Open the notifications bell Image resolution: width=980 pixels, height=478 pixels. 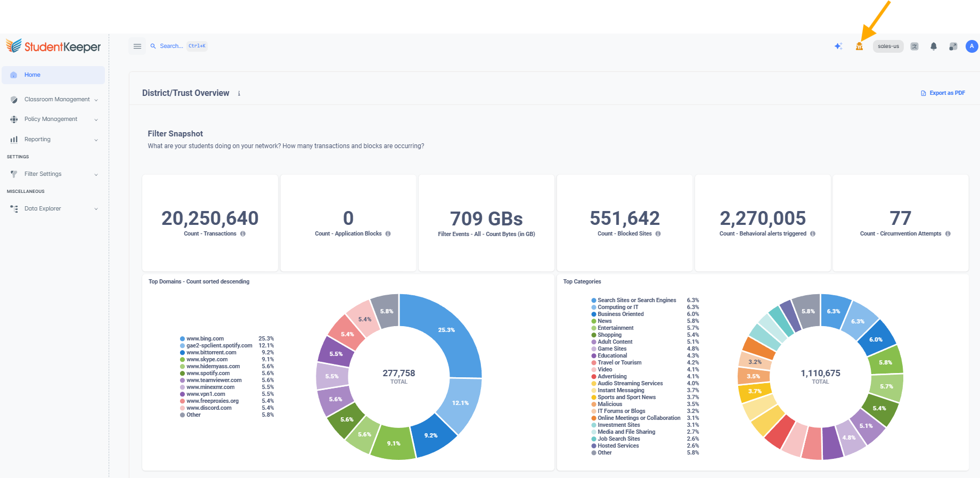(934, 46)
